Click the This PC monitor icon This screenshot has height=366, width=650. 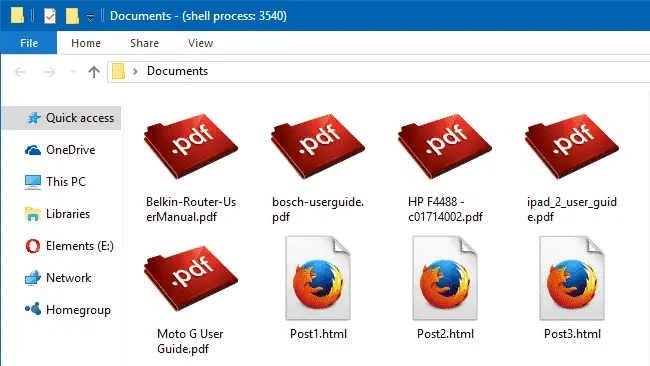(33, 182)
